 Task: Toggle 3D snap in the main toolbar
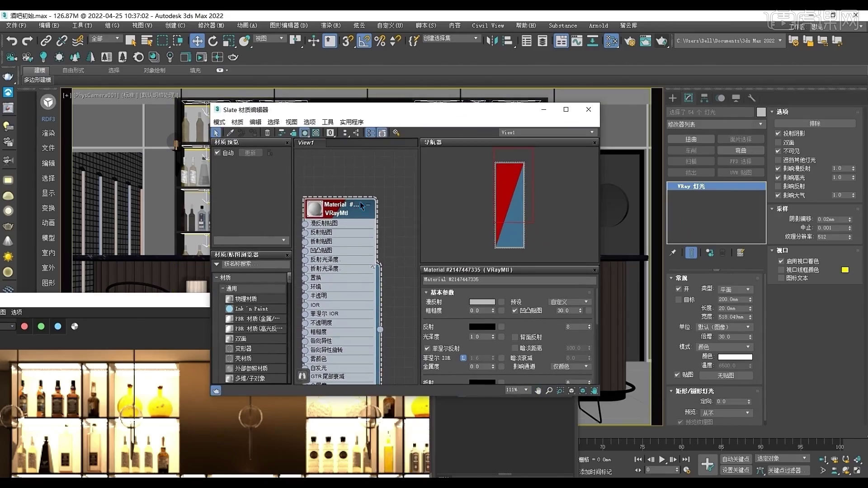[x=347, y=41]
